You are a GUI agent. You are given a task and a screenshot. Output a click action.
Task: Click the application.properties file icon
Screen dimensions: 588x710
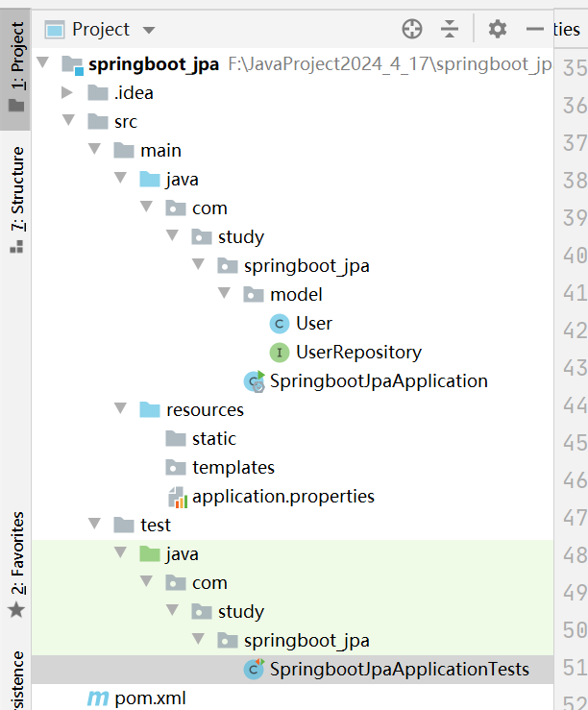(x=178, y=497)
